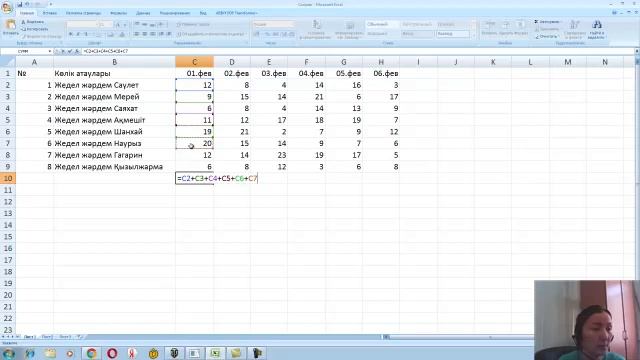Click column C header
640x360 pixels.
(x=194, y=62)
